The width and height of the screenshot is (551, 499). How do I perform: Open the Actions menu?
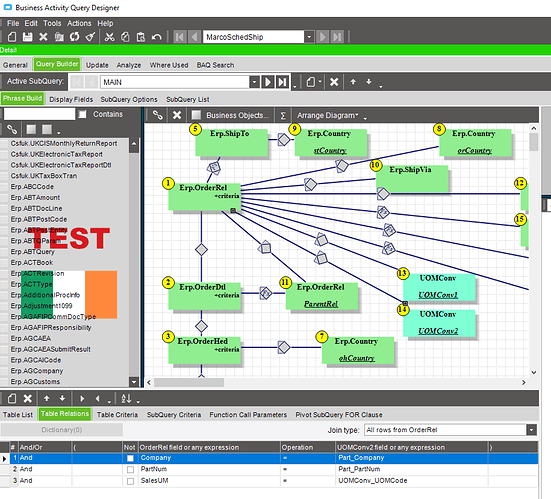pos(79,23)
